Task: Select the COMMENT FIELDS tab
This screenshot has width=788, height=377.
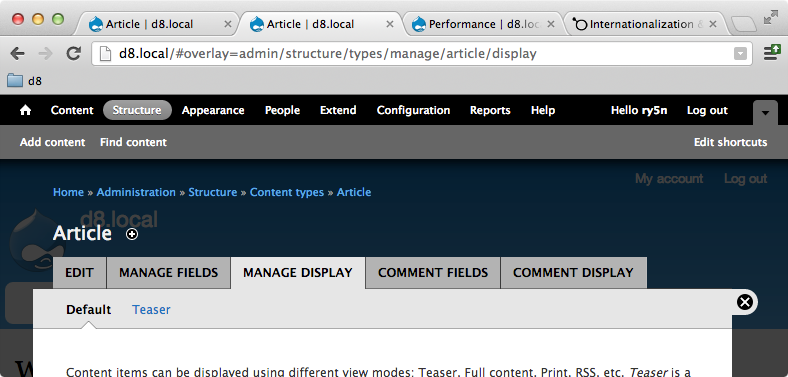Action: coord(433,273)
